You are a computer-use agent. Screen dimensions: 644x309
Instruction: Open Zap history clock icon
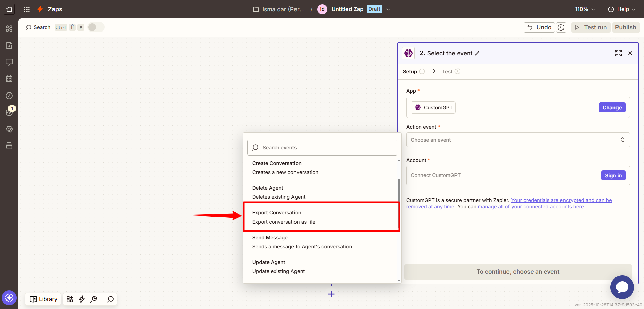[9, 96]
